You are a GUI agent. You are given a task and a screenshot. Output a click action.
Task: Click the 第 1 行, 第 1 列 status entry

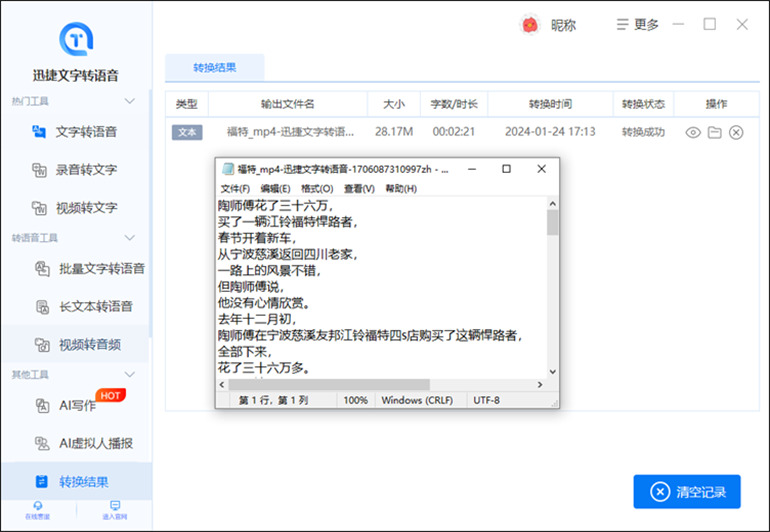click(x=273, y=400)
